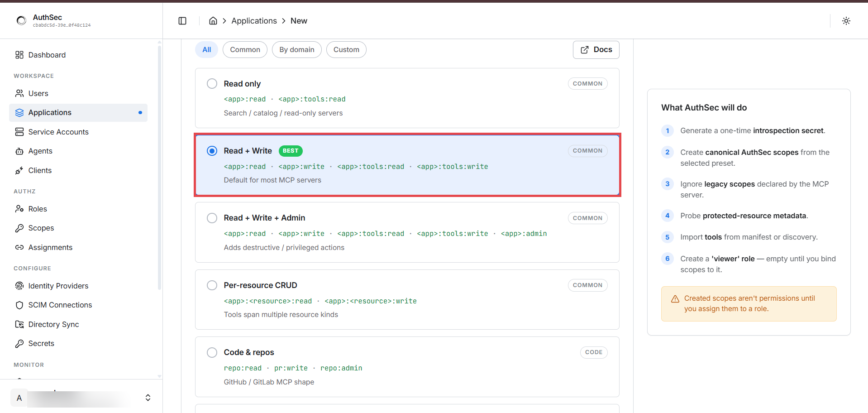The image size is (868, 413).
Task: Open Identity Providers fingerprint icon
Action: 19,286
